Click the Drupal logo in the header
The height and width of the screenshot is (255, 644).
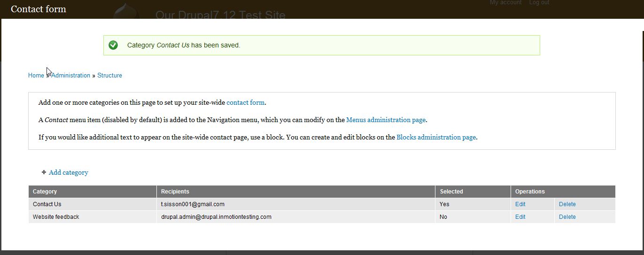(126, 11)
